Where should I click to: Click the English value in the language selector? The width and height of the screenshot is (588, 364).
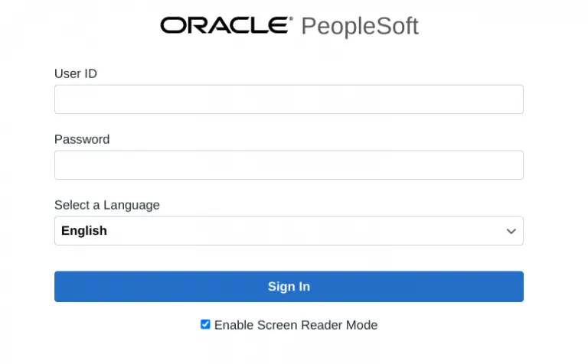click(x=84, y=231)
